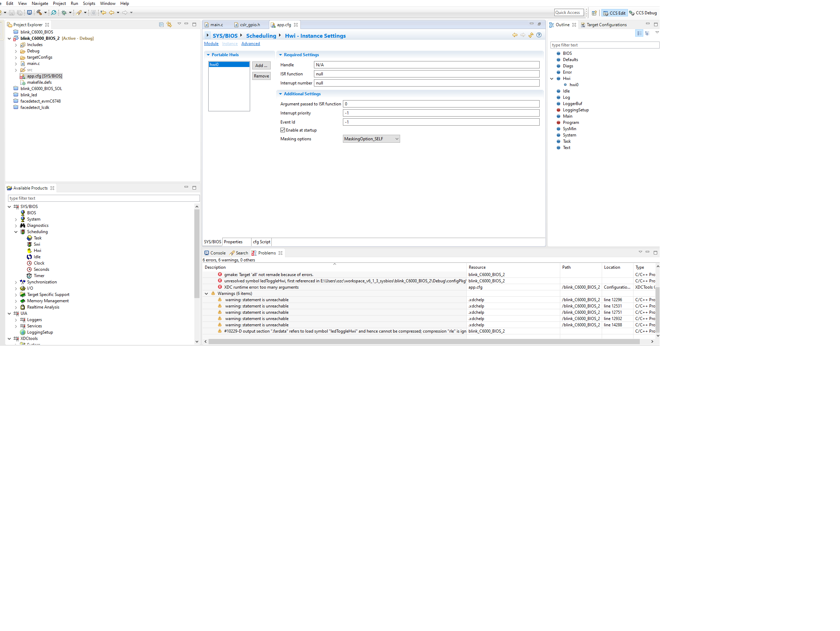Switch to the cfg Script tab
This screenshot has height=631, width=840.
coord(261,242)
